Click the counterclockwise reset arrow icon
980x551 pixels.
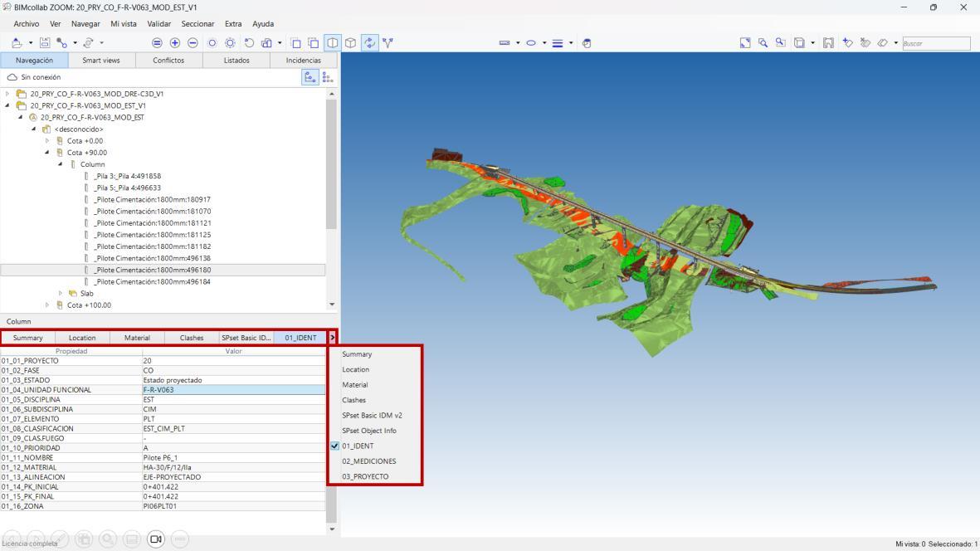[249, 43]
